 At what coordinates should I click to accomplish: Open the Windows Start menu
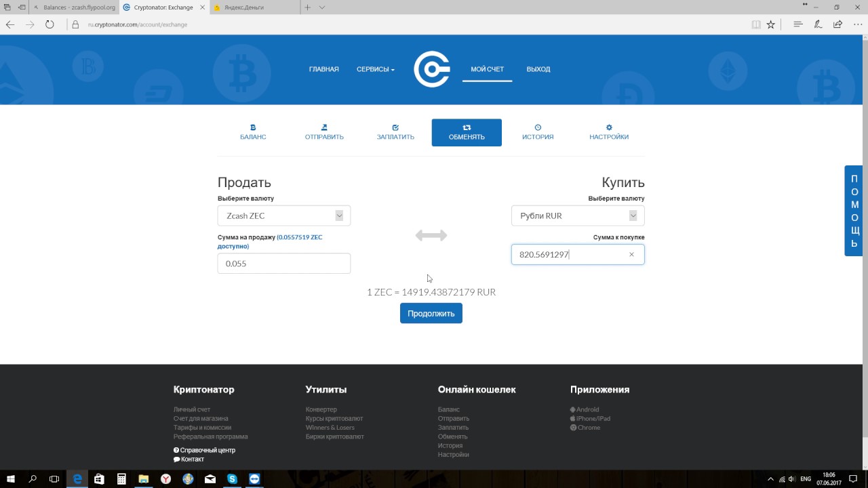[11, 479]
